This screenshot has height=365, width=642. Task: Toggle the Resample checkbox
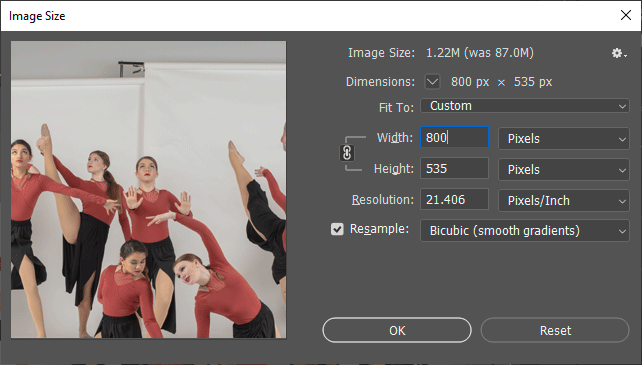[337, 229]
